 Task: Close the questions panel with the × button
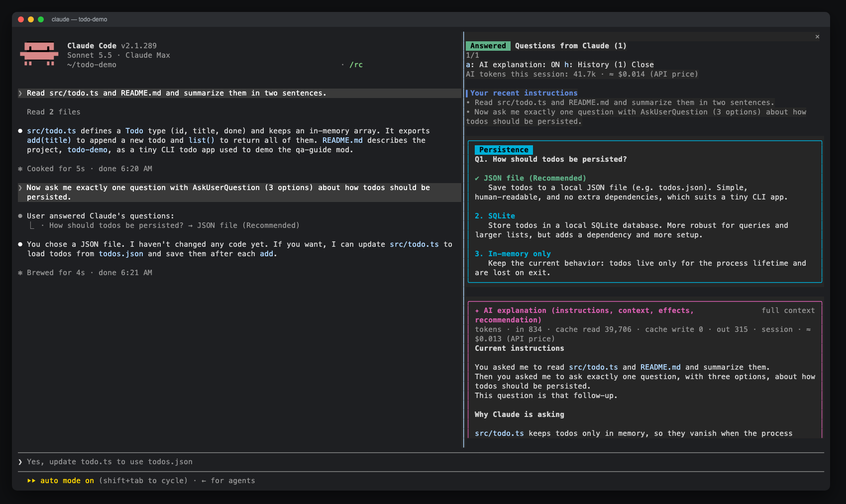tap(817, 36)
